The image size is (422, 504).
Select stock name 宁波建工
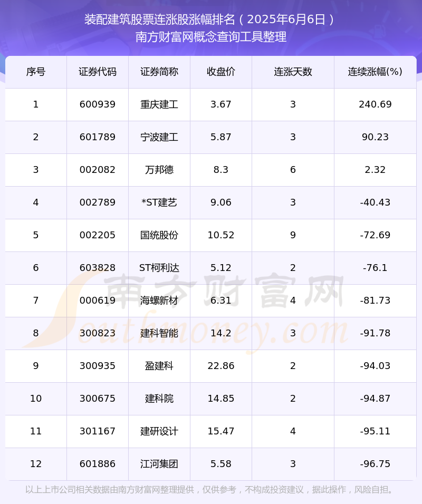[x=159, y=137]
